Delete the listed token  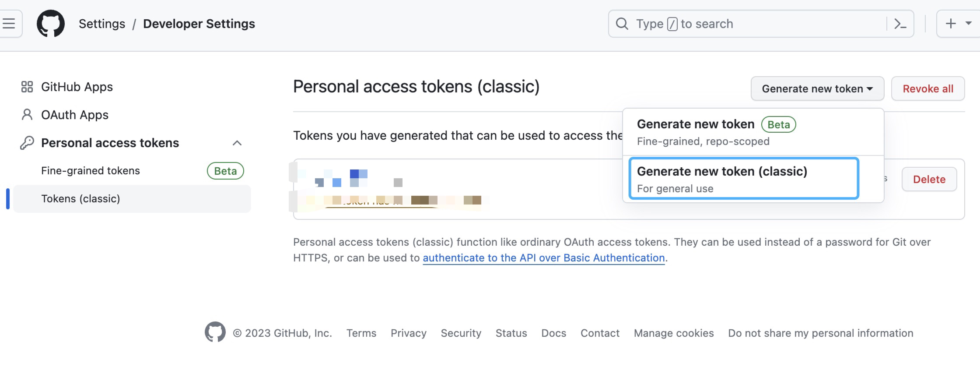pos(929,179)
